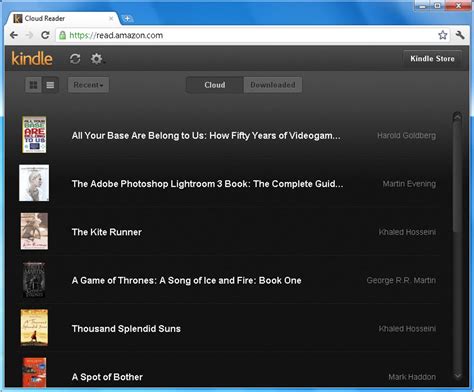
Task: Open the A Spot of Bother book cover
Action: (x=34, y=373)
